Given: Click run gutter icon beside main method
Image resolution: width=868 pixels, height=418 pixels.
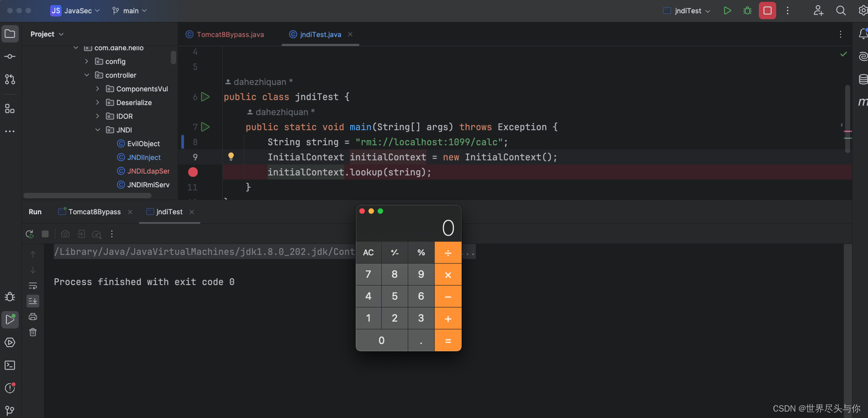Looking at the screenshot, I should point(205,127).
